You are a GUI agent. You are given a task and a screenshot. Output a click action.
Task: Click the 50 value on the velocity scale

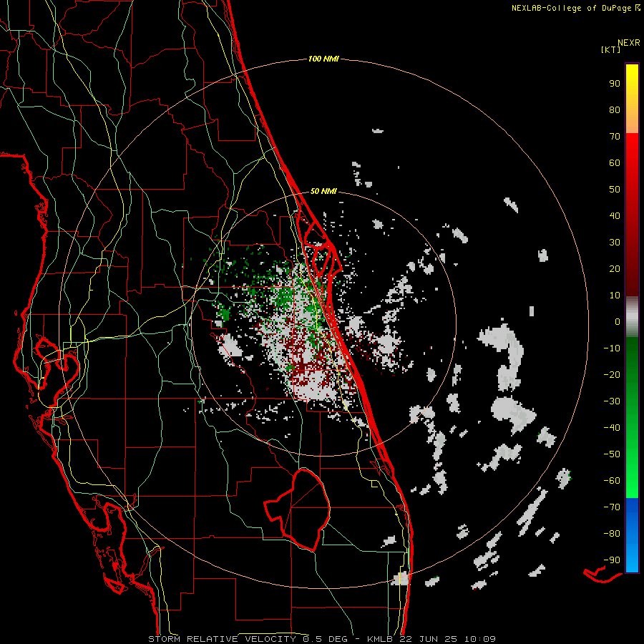615,190
